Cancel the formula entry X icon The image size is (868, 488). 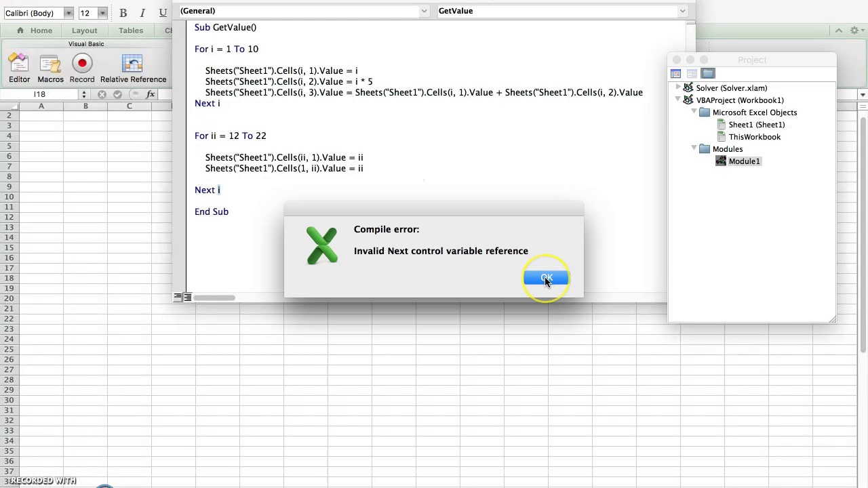pos(102,94)
